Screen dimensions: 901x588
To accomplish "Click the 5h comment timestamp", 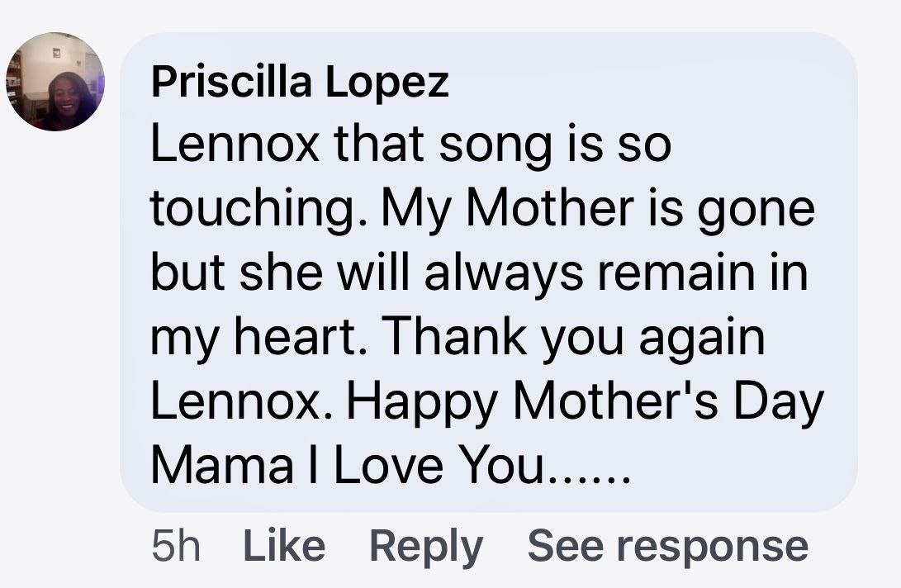I will [x=176, y=546].
